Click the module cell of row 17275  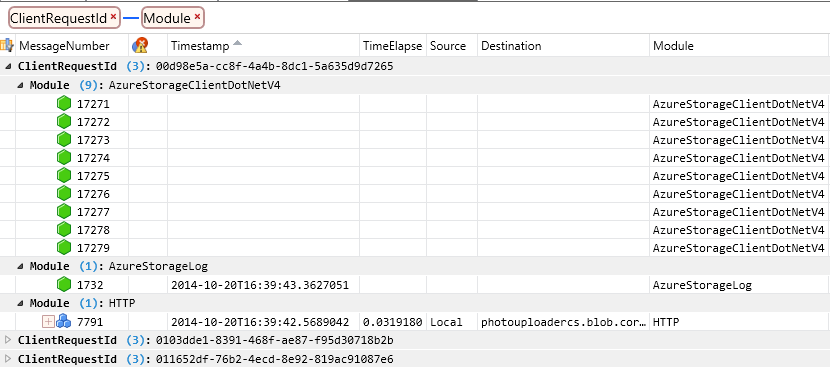click(x=738, y=176)
